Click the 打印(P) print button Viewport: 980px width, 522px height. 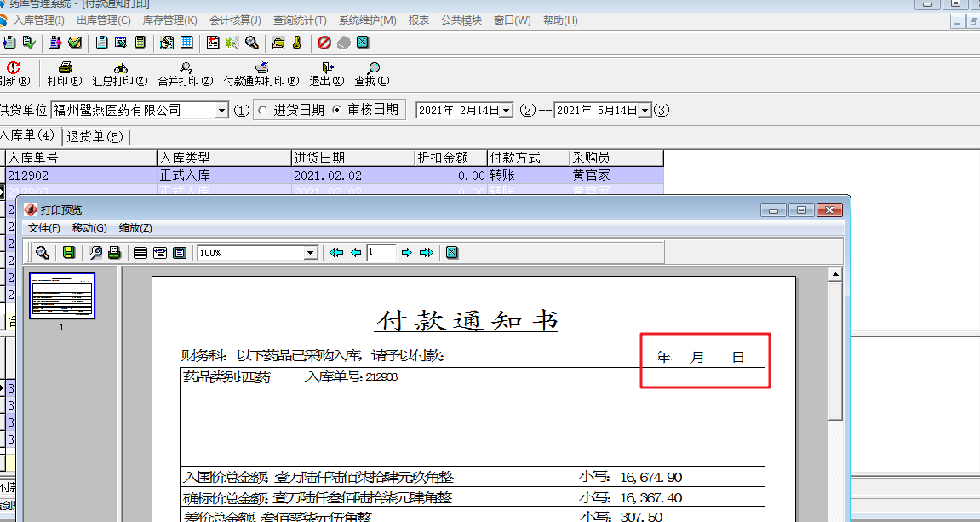pos(65,74)
